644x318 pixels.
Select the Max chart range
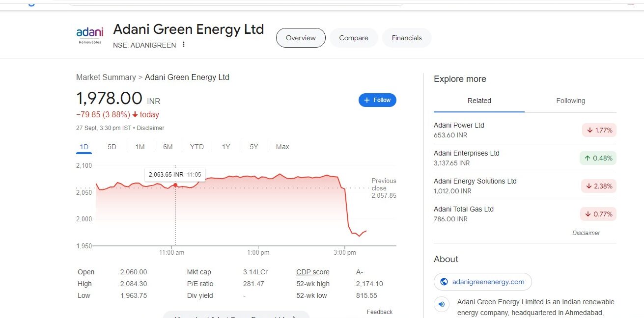282,147
